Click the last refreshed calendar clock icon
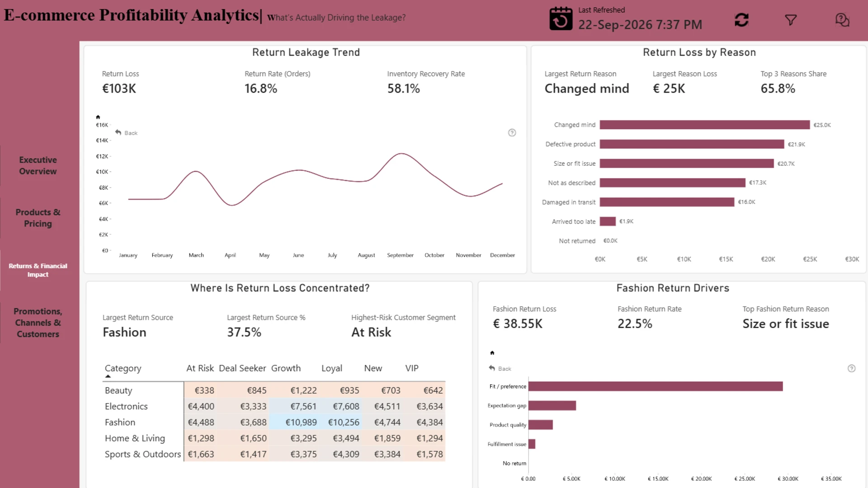 coord(561,19)
